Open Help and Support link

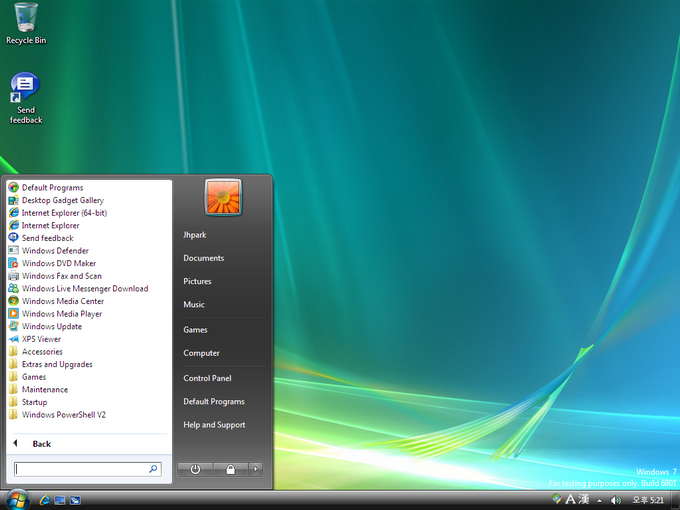point(214,425)
